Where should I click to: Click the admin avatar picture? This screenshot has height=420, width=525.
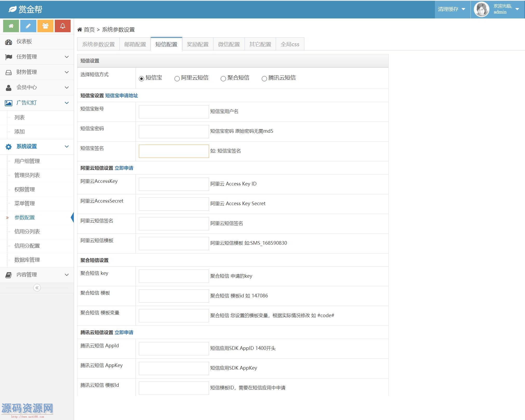pos(481,9)
